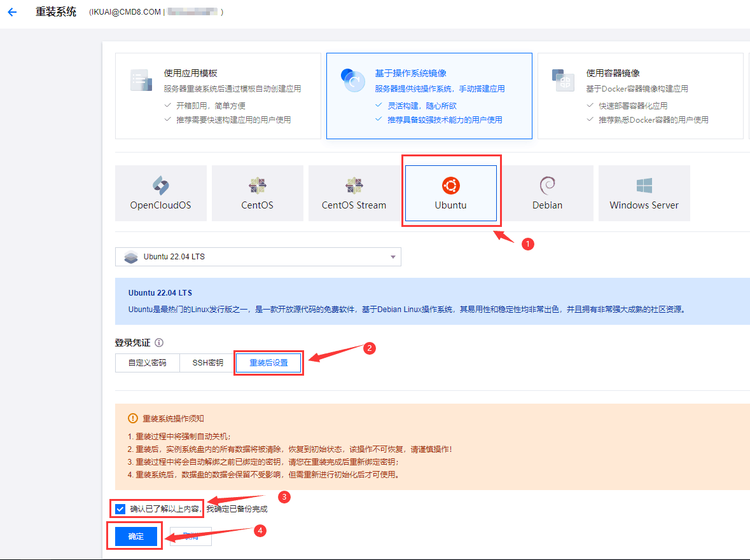750x560 pixels.
Task: Choose the 使用应用模板 card
Action: click(218, 95)
